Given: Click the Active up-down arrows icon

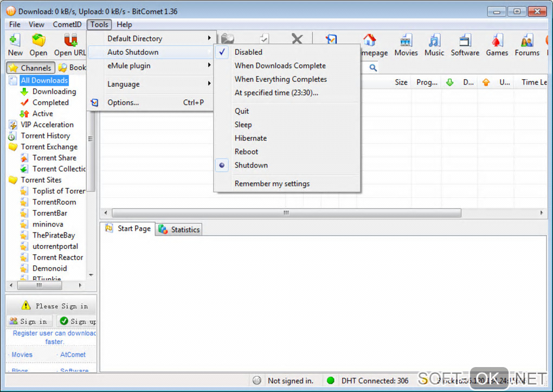Looking at the screenshot, I should (x=24, y=114).
